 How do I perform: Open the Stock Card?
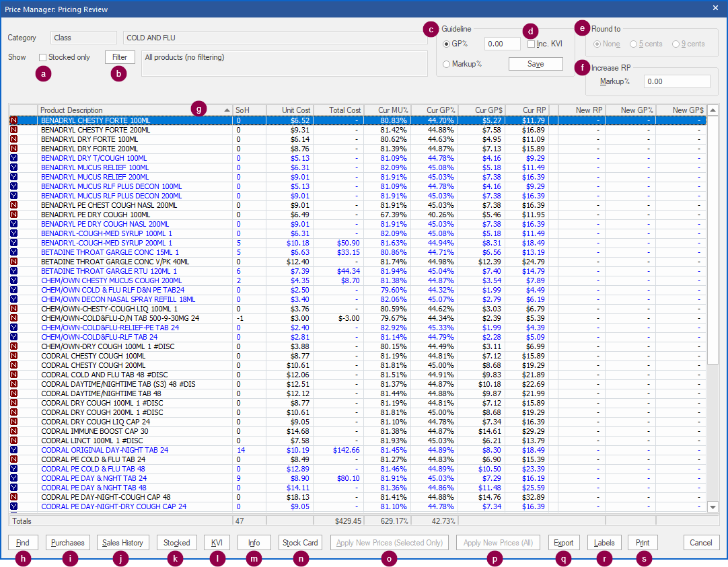coord(300,542)
